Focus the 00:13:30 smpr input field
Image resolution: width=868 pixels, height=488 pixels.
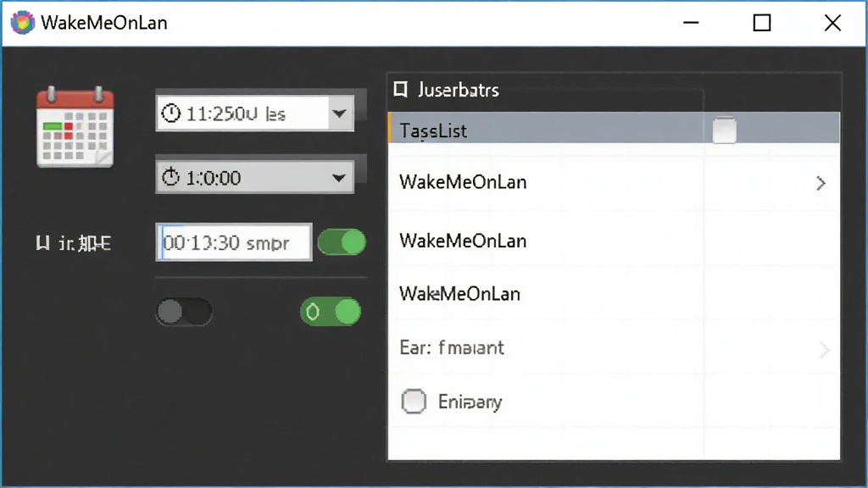pos(234,242)
